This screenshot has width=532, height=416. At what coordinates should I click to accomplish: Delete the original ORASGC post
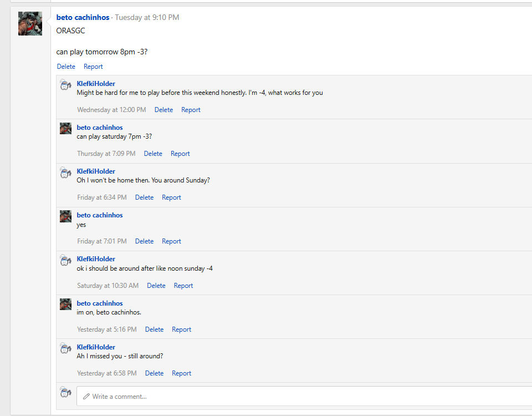(66, 67)
